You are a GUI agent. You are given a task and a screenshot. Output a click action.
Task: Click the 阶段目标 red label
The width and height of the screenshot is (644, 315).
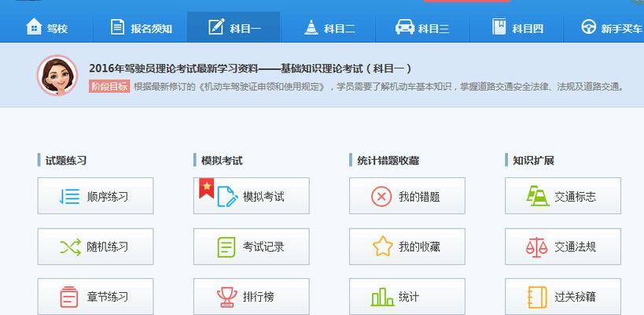109,87
